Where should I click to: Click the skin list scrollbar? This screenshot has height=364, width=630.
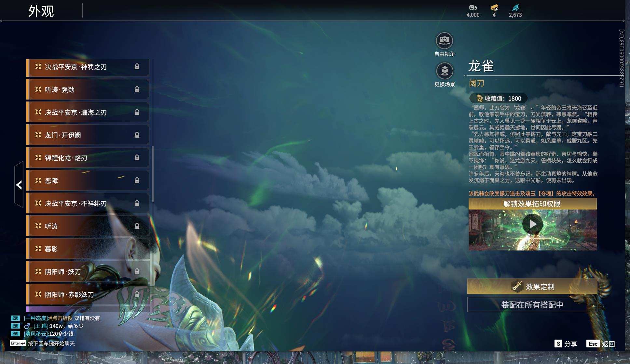click(153, 174)
